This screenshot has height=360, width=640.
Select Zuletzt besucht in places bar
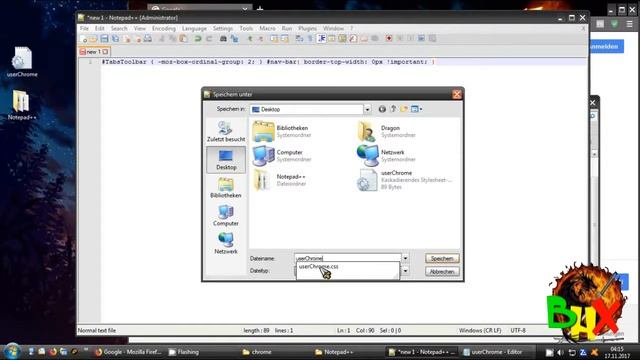coord(226,131)
